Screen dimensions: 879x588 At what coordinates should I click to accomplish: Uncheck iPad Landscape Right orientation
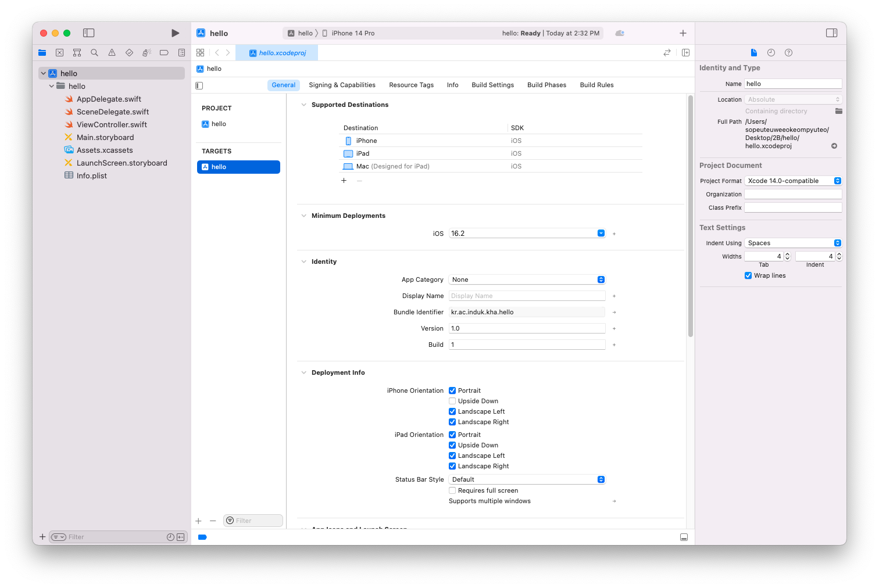pyautogui.click(x=452, y=466)
